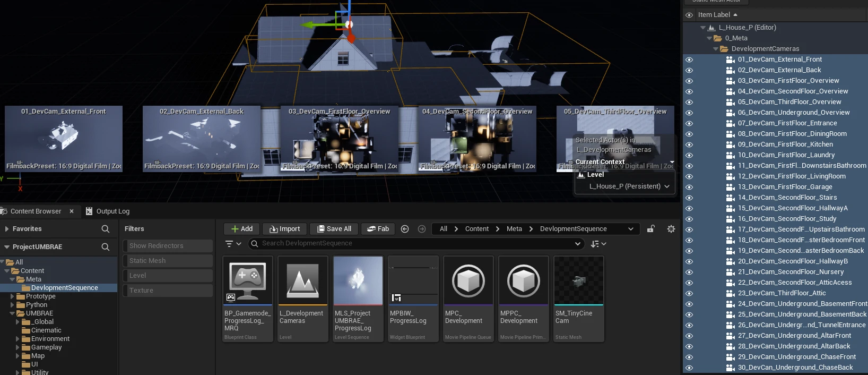
Task: Expand the path breadcrumb dropdown arrow
Action: (x=630, y=229)
